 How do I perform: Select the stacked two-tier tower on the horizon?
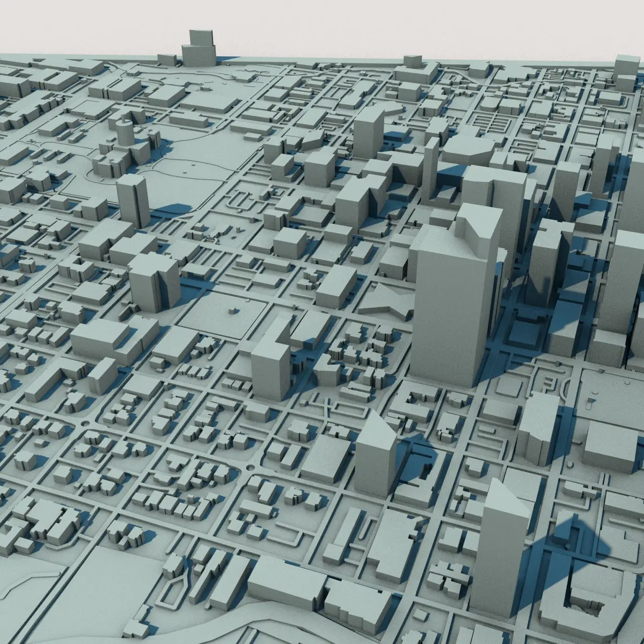click(x=199, y=49)
